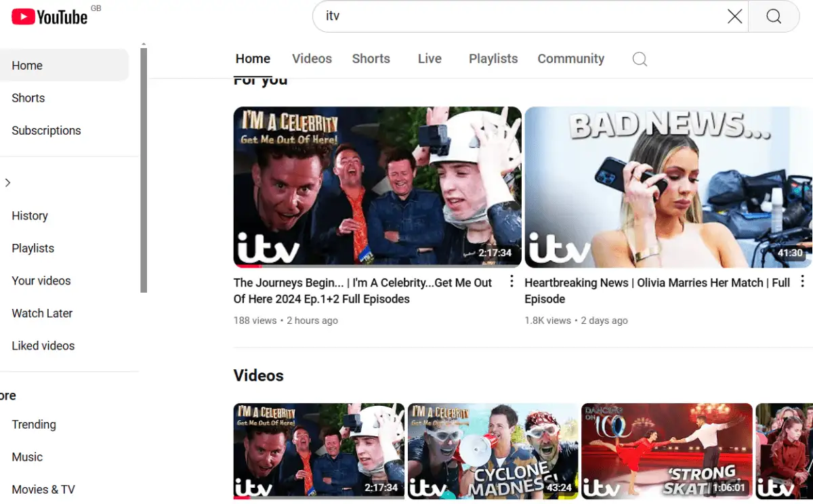
Task: Open the channel search magnifier beside Community
Action: point(640,59)
